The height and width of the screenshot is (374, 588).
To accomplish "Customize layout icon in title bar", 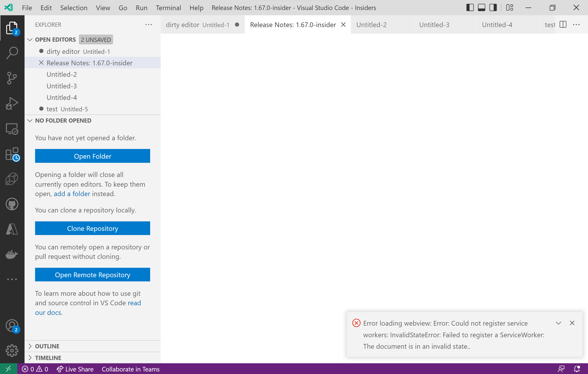I will (x=510, y=8).
